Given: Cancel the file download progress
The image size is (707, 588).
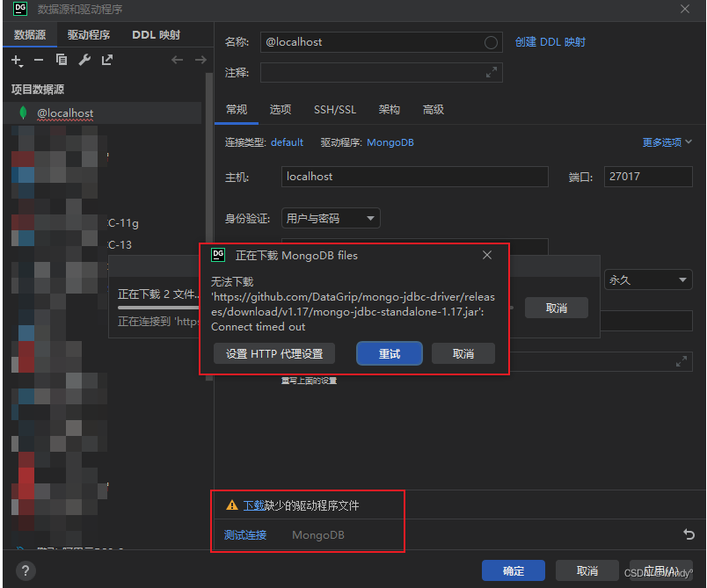Looking at the screenshot, I should click(557, 308).
